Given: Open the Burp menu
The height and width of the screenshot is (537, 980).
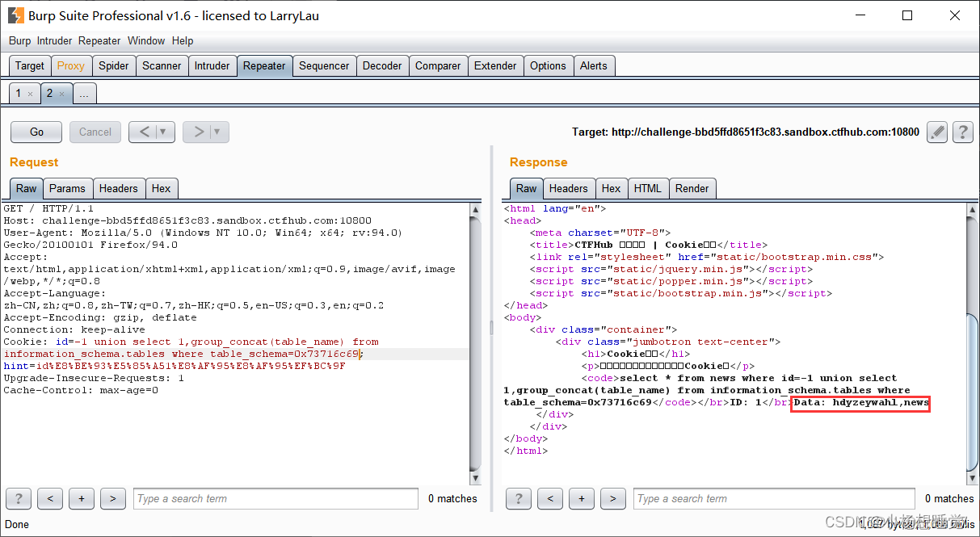Looking at the screenshot, I should pyautogui.click(x=19, y=40).
